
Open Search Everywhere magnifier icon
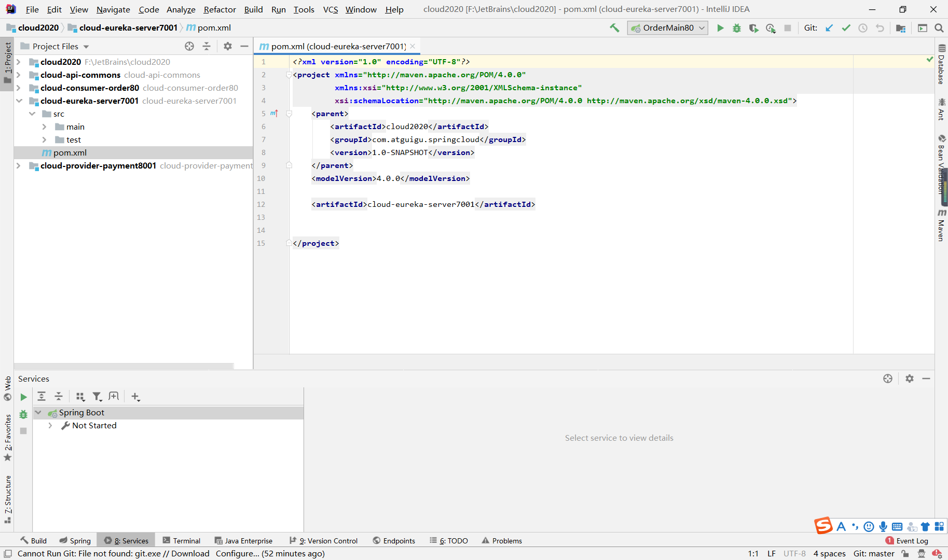click(939, 28)
